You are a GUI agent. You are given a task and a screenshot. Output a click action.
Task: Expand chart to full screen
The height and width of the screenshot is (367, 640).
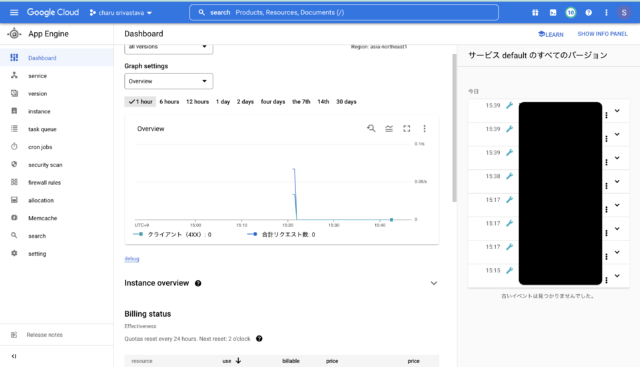coord(407,129)
